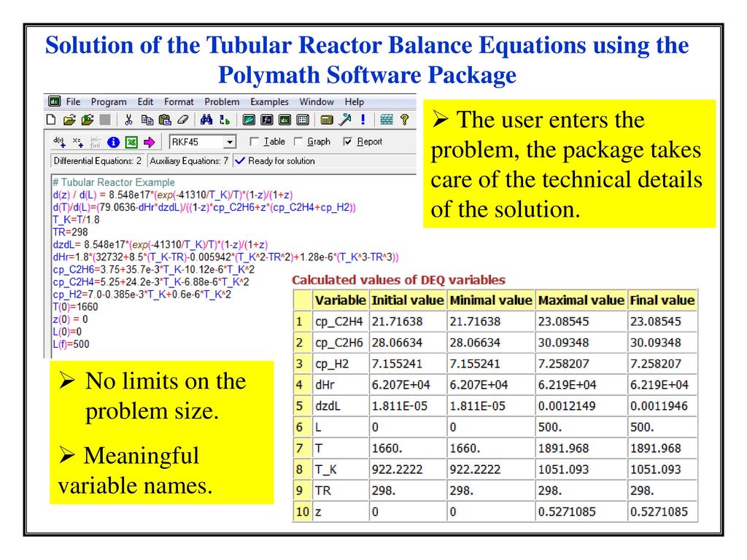Click the '# Tubular Reactor Example' comment line
This screenshot has height=560, width=747.
point(113,182)
